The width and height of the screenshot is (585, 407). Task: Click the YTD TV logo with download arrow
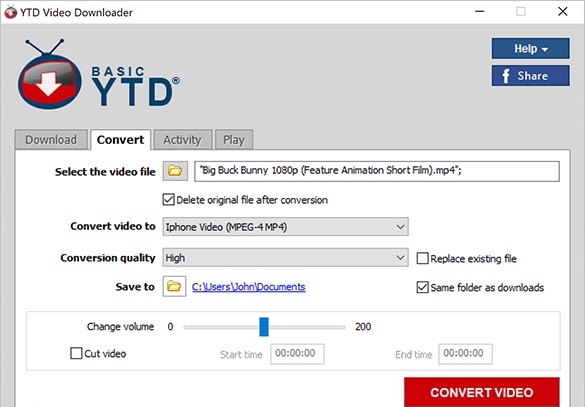pyautogui.click(x=50, y=74)
